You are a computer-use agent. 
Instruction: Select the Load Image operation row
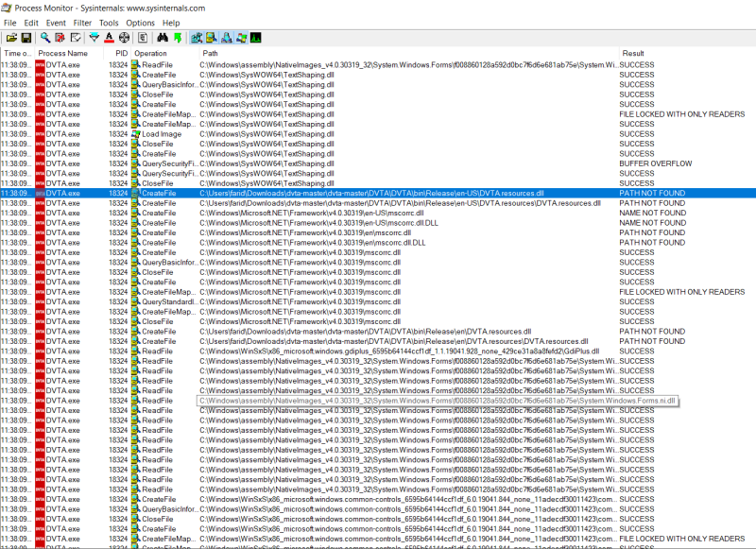378,134
